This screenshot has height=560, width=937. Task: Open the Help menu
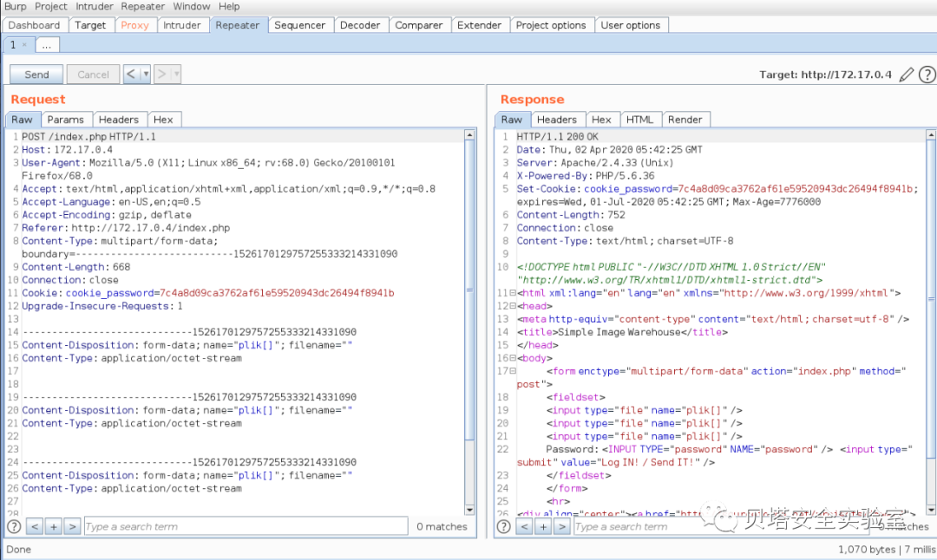click(x=229, y=7)
